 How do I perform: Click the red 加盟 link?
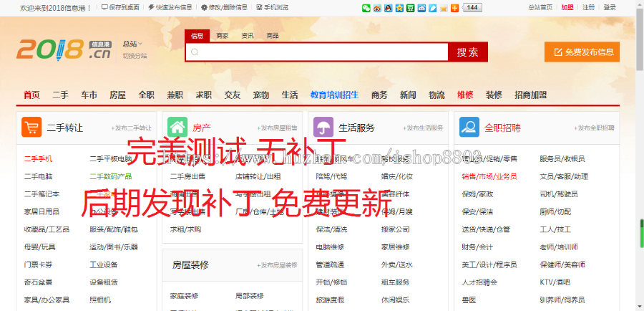coord(567,7)
